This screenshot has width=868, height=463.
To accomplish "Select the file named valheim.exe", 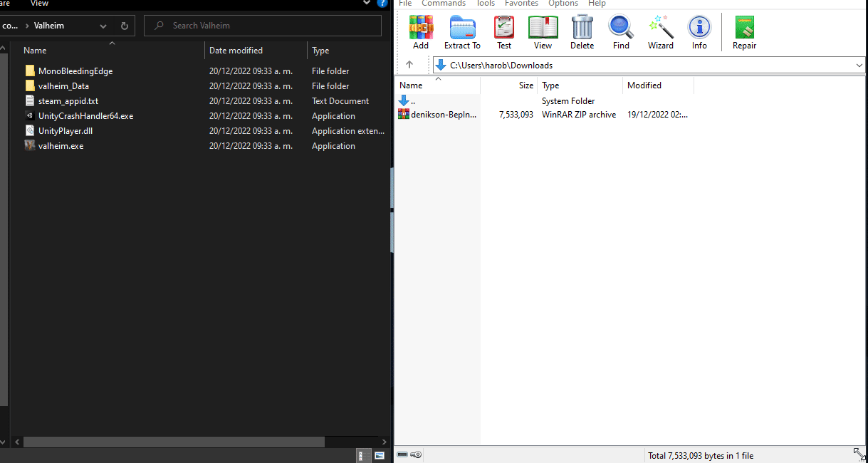I will pyautogui.click(x=61, y=145).
